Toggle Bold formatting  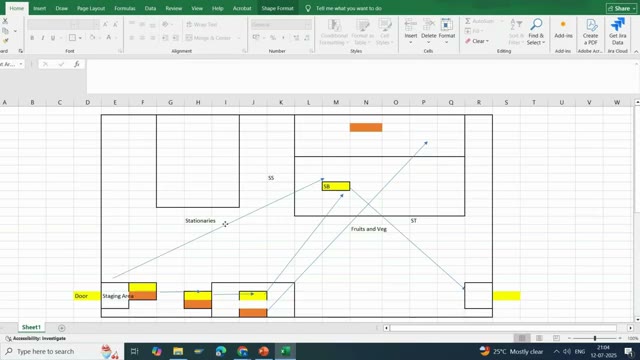pyautogui.click(x=32, y=38)
